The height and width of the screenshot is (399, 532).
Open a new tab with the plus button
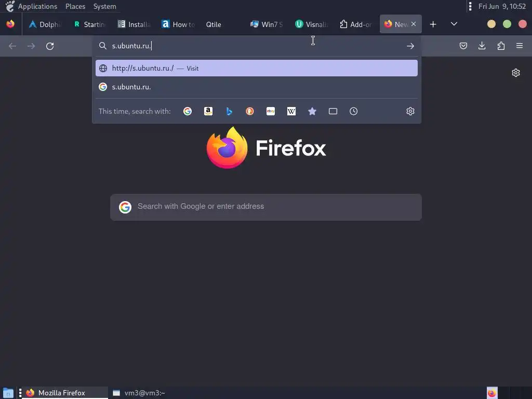433,24
